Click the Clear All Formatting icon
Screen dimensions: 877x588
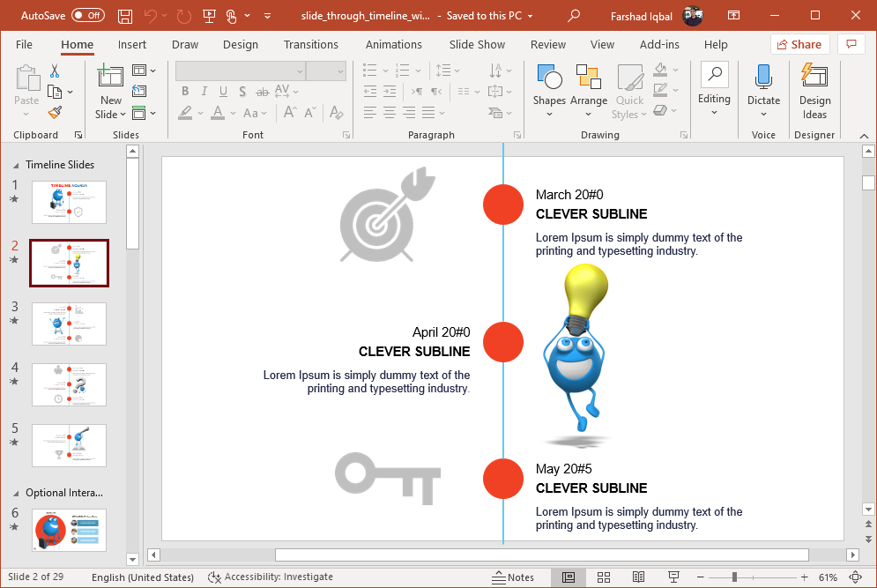point(336,113)
